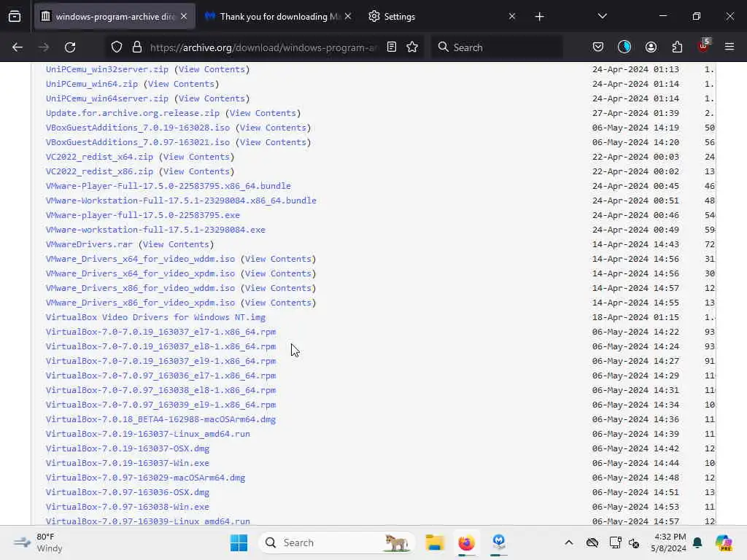The height and width of the screenshot is (560, 747).
Task: Show hidden system tray icons
Action: (569, 542)
